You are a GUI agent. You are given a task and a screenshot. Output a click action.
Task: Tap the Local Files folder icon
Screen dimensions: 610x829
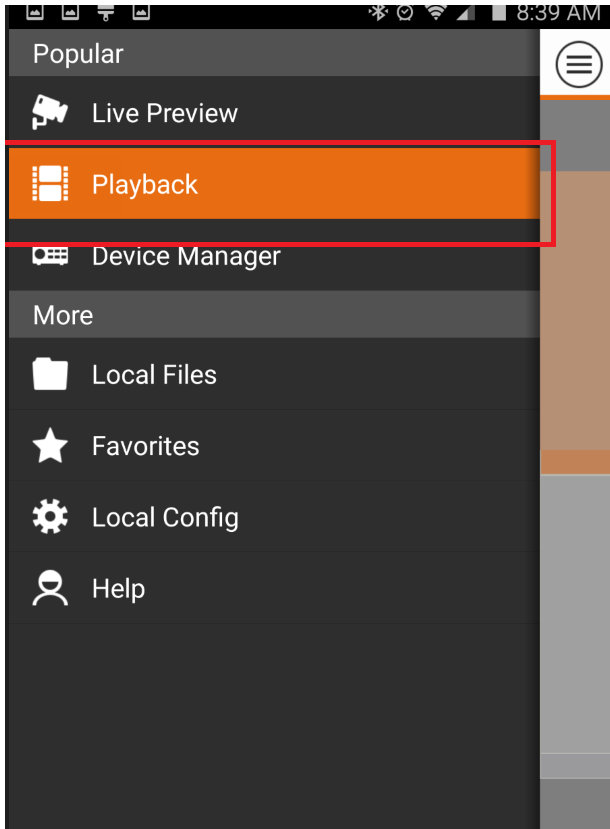coord(50,375)
